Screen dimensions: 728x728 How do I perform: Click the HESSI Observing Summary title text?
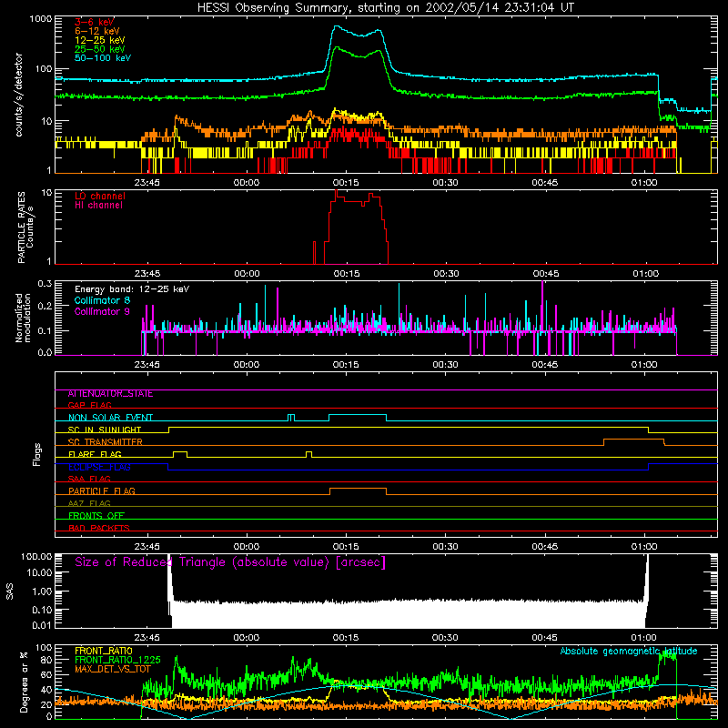(x=385, y=8)
